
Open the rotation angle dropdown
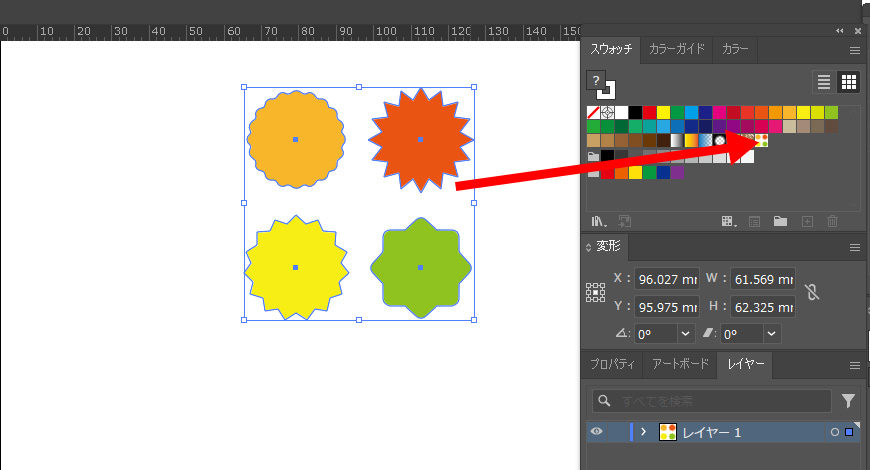tap(686, 334)
